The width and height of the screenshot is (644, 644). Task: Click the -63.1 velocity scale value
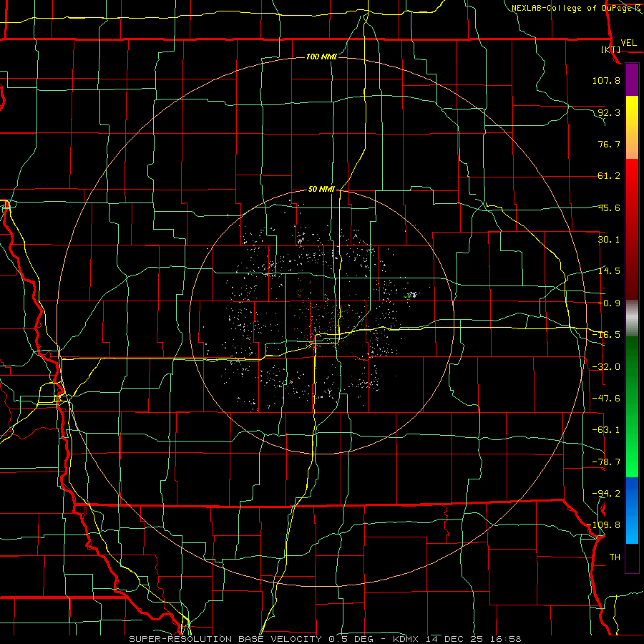[x=606, y=429]
